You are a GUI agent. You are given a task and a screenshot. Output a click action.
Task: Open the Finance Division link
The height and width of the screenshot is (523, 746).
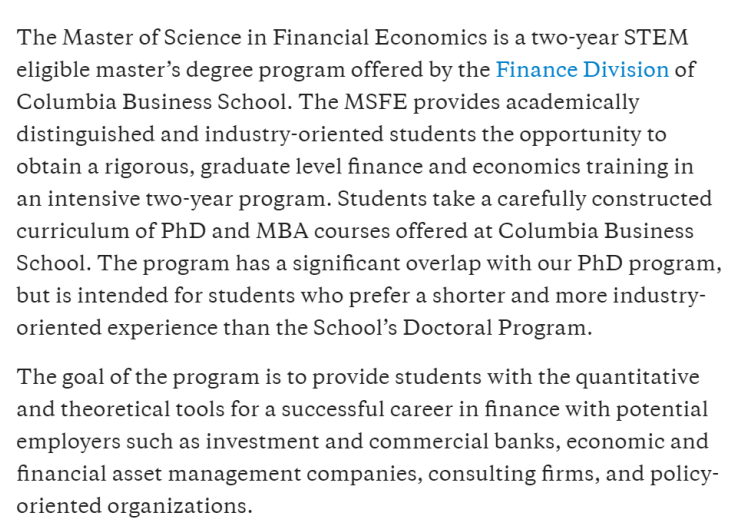tap(582, 70)
